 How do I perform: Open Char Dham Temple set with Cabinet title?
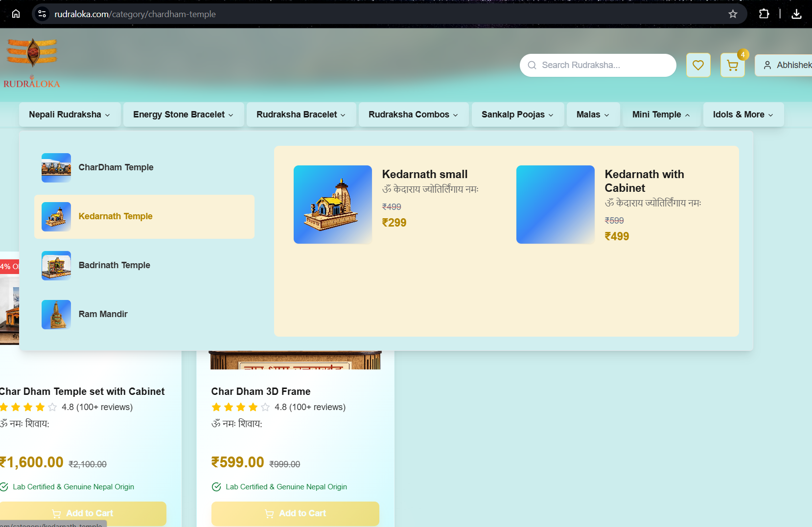tap(82, 391)
